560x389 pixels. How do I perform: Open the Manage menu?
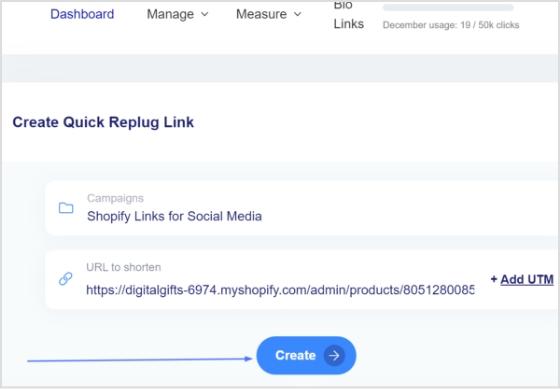click(177, 14)
